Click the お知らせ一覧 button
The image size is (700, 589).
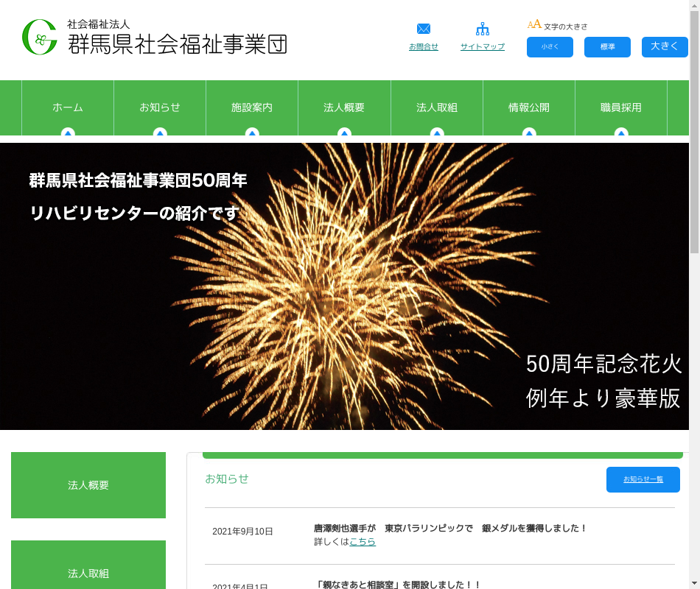[643, 479]
